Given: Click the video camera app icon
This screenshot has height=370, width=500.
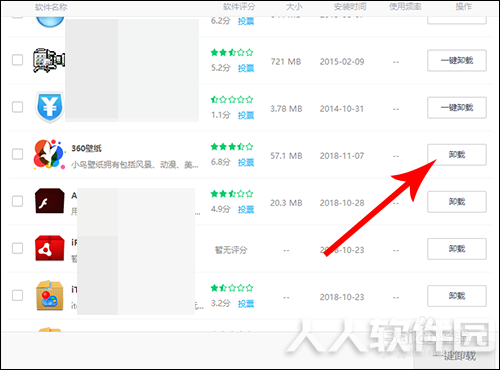Looking at the screenshot, I should pyautogui.click(x=49, y=60).
